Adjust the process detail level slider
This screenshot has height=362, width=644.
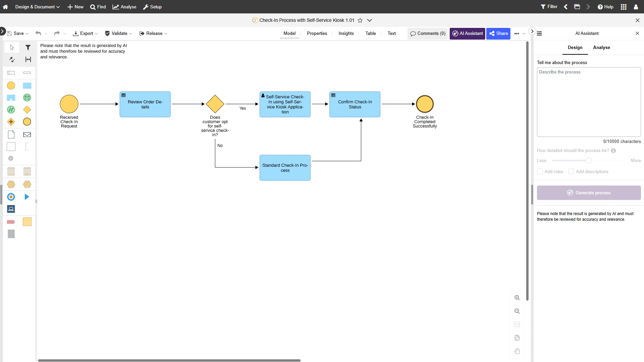click(x=589, y=161)
